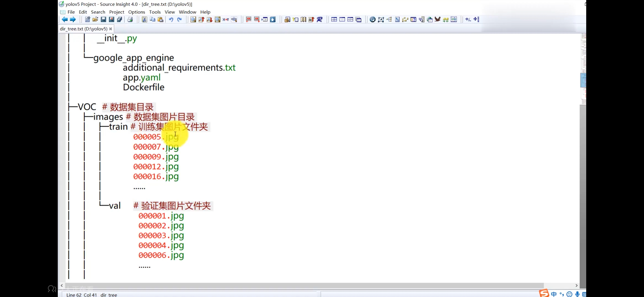The image size is (644, 297).
Task: Click the Save floppy disk icon
Action: pos(103,19)
